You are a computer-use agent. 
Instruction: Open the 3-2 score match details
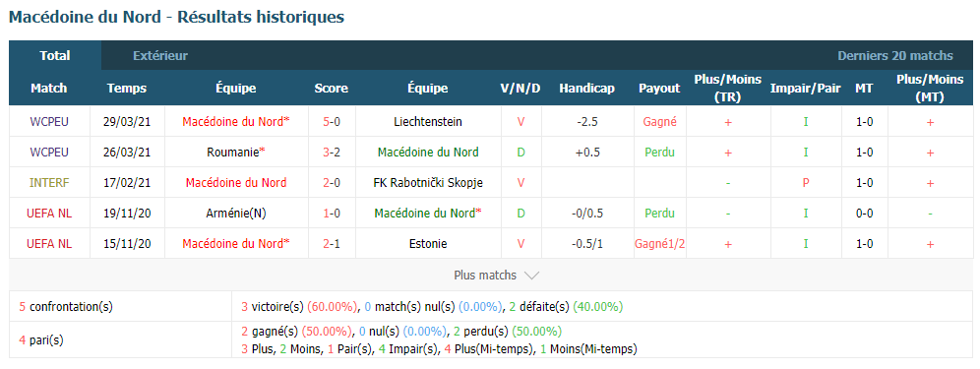[x=332, y=152]
